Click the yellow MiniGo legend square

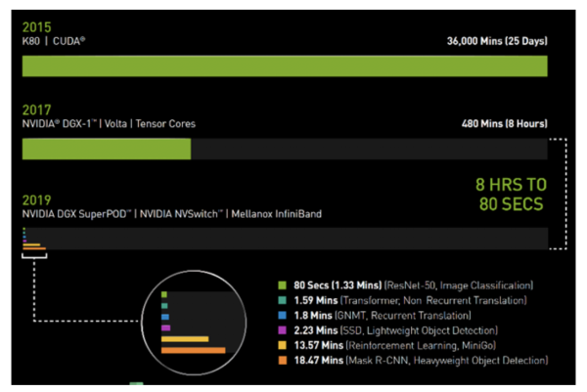coord(283,346)
